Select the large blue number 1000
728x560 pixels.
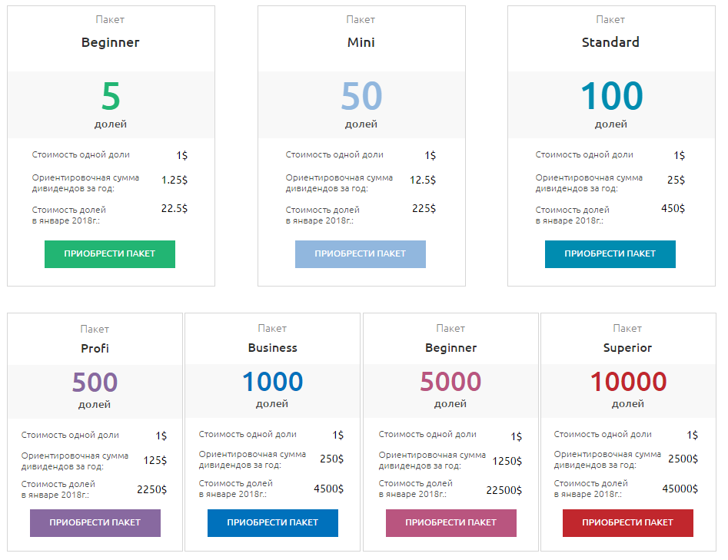[272, 382]
